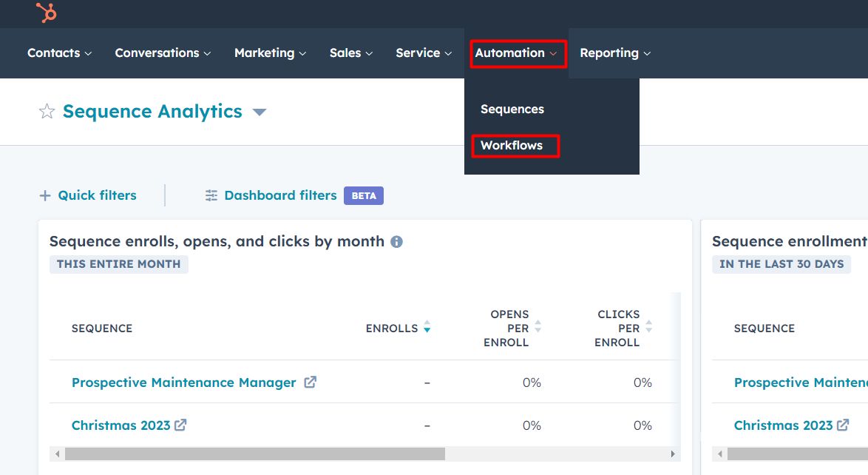Image resolution: width=868 pixels, height=475 pixels.
Task: Open Prospective Maintenance Manager sequence link
Action: click(184, 383)
